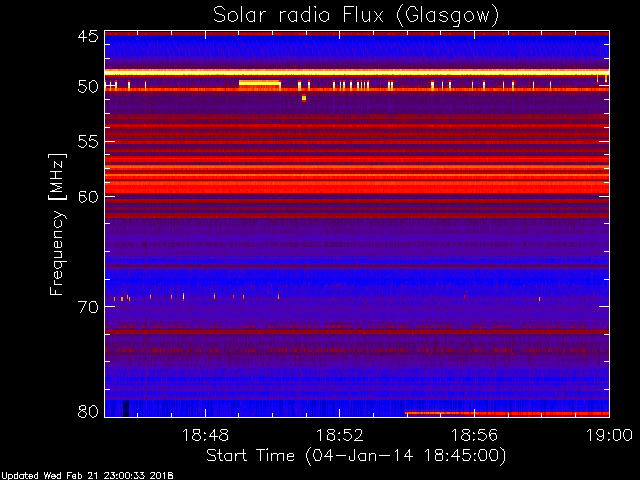
Task: Click the 60 frequency tick label
Action: 88,197
